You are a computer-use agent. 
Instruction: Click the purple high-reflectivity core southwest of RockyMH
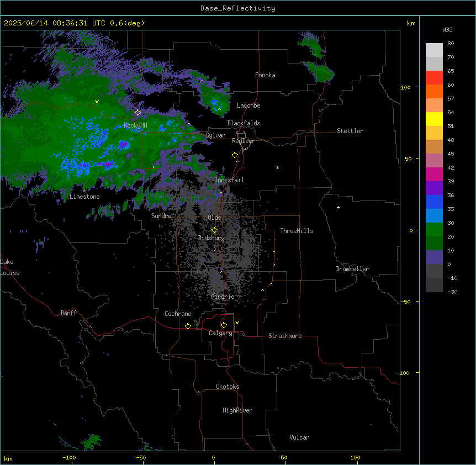[123, 144]
